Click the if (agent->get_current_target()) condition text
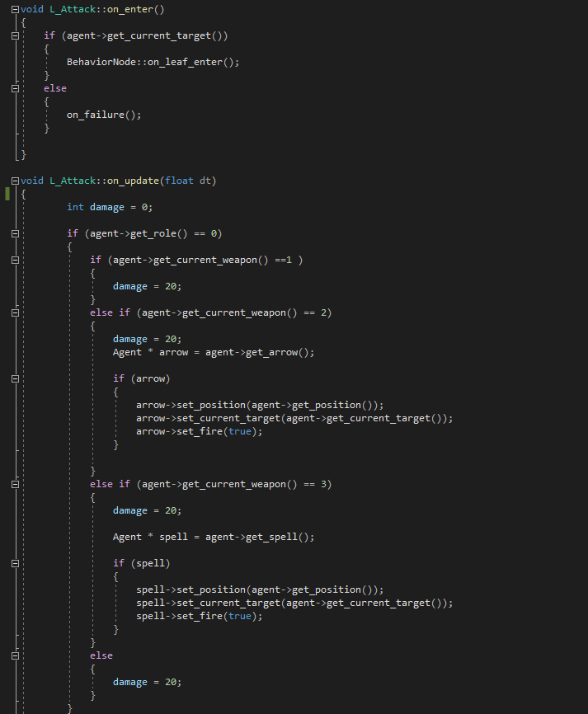Screen dimensions: 588x714 136,35
